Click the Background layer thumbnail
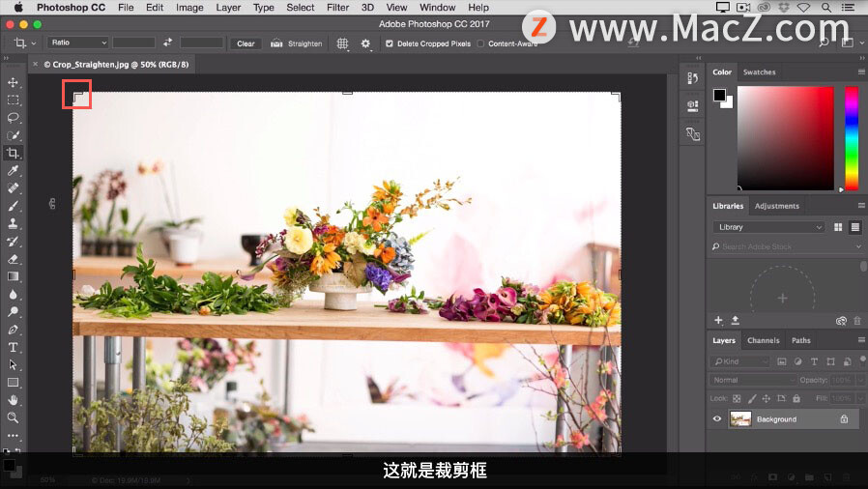This screenshot has height=489, width=868. pos(740,418)
